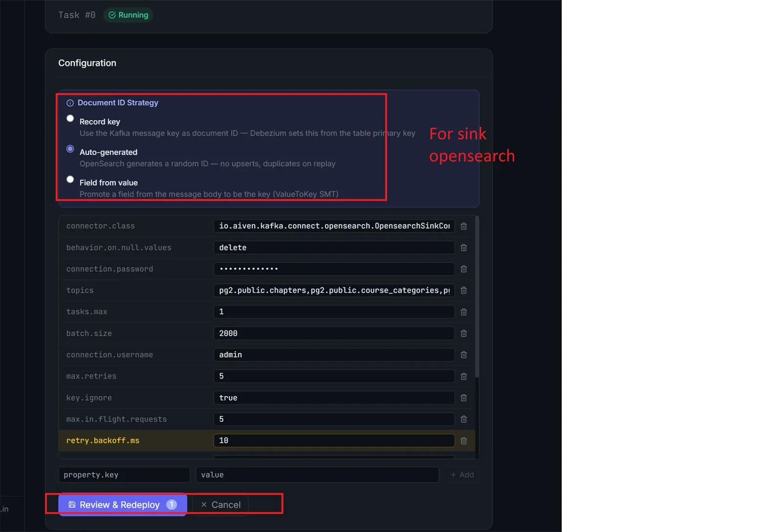Screen dimensions: 781x532
Task: Remove the tasks.max property
Action: click(464, 312)
